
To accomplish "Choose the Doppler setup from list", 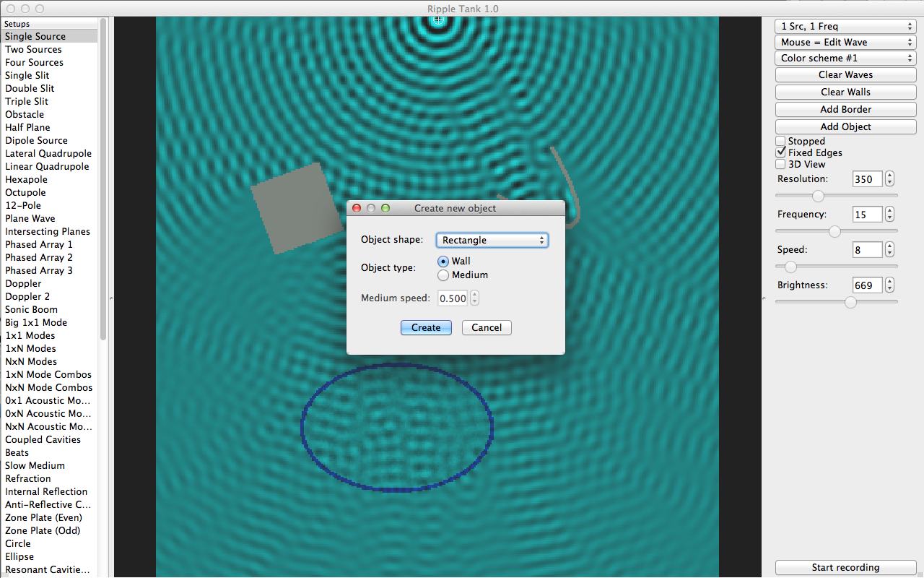I will [23, 283].
